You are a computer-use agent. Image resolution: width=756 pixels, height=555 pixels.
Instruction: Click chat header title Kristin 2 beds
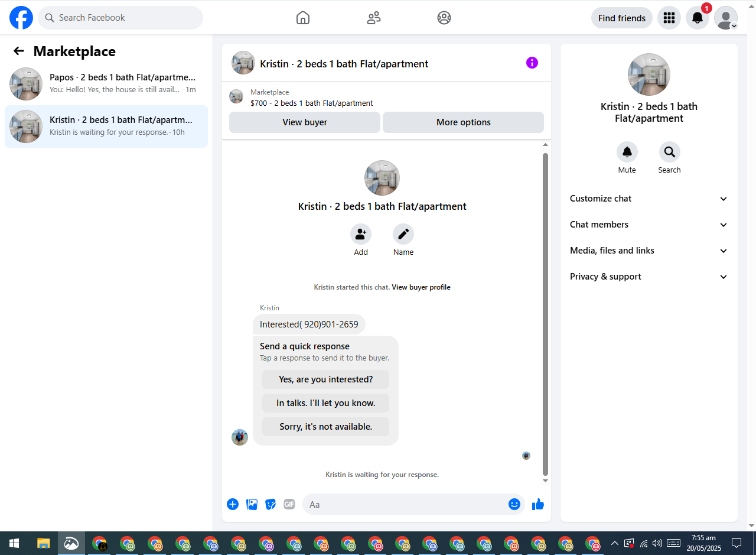(344, 64)
